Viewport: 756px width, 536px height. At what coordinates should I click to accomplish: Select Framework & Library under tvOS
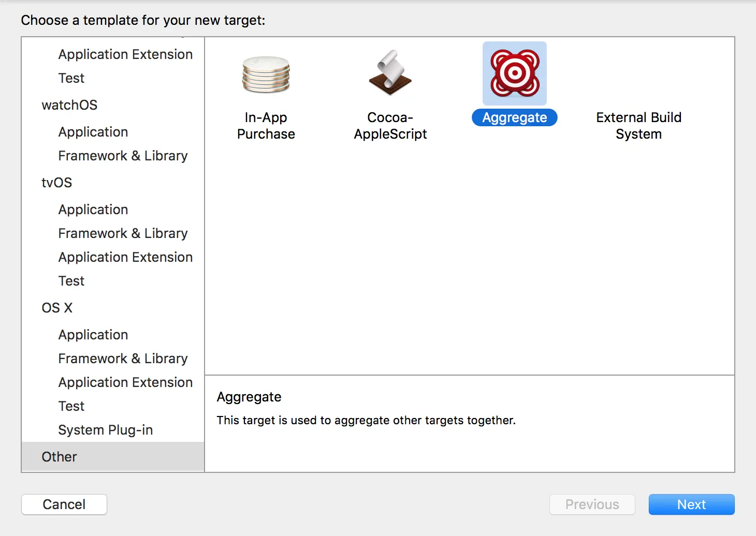[123, 233]
